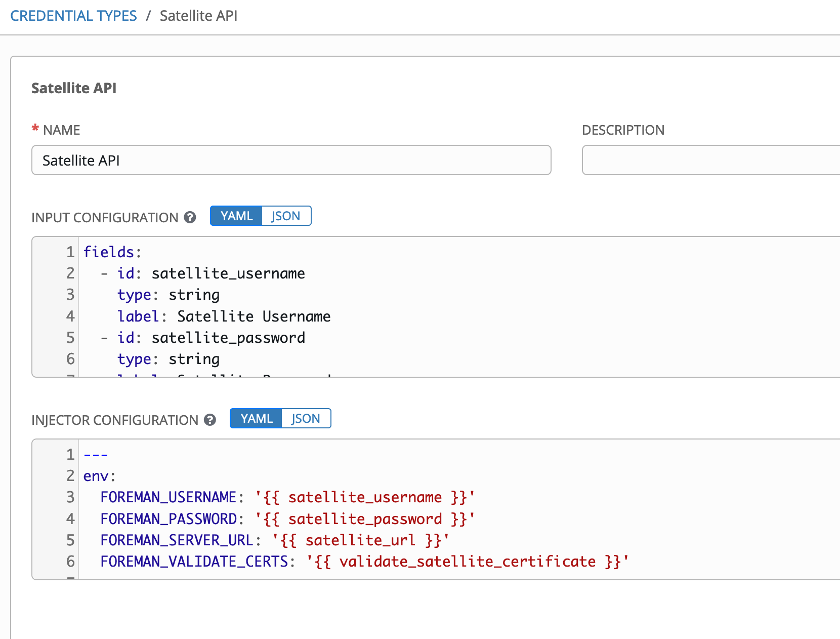
Task: Switch Injector Configuration to JSON
Action: 306,419
